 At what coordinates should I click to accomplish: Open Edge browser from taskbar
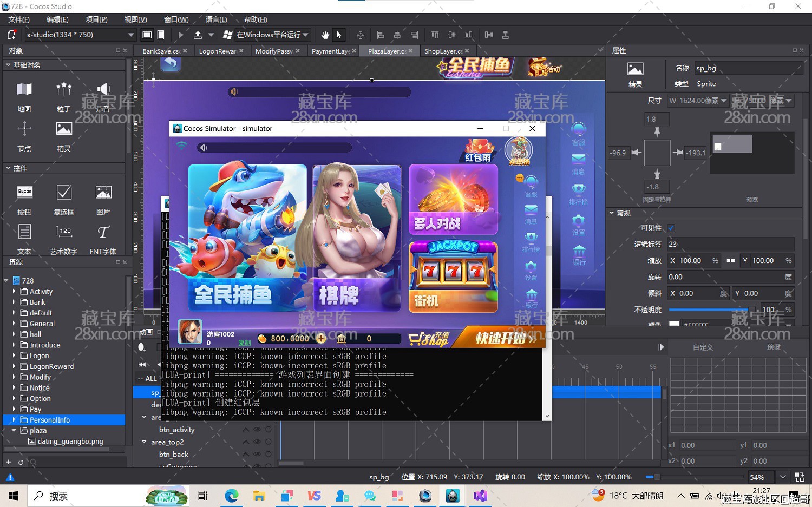231,496
